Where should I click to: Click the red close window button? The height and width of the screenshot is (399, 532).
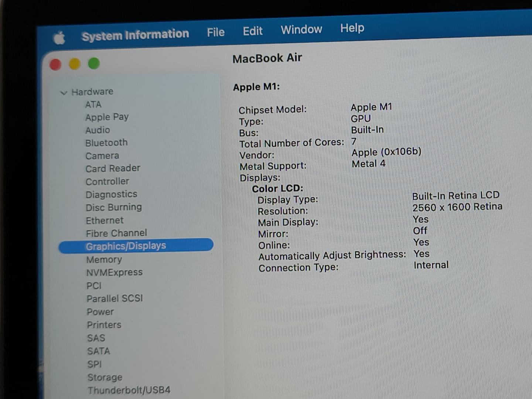click(x=55, y=65)
